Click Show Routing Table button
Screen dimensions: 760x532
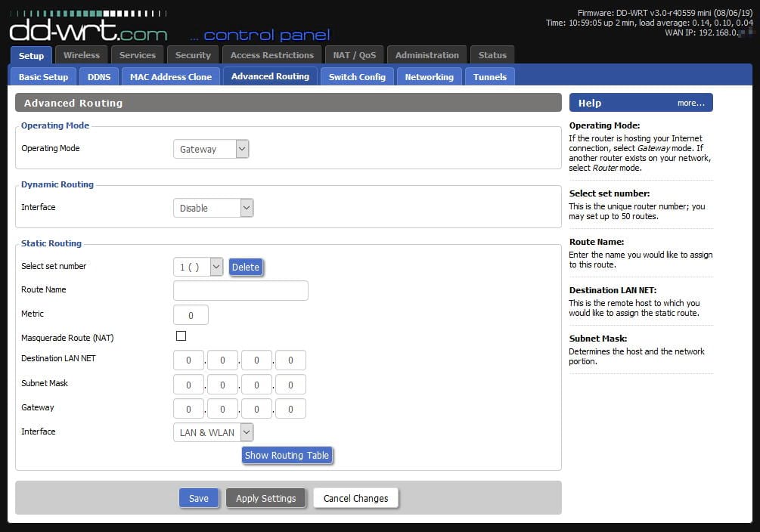(287, 455)
